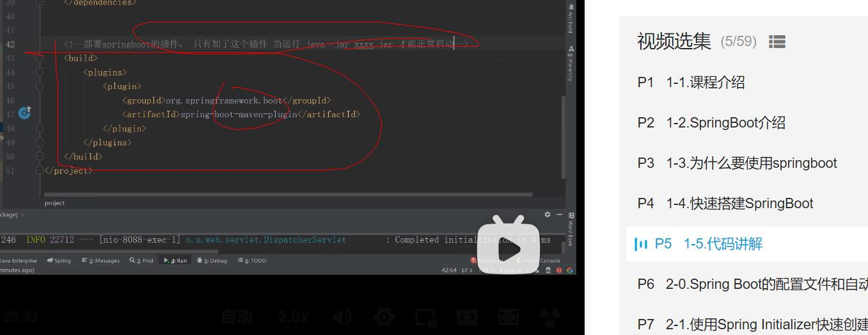Viewport: 868px width, 335px height.
Task: Open the Debug tool window tab
Action: point(212,261)
